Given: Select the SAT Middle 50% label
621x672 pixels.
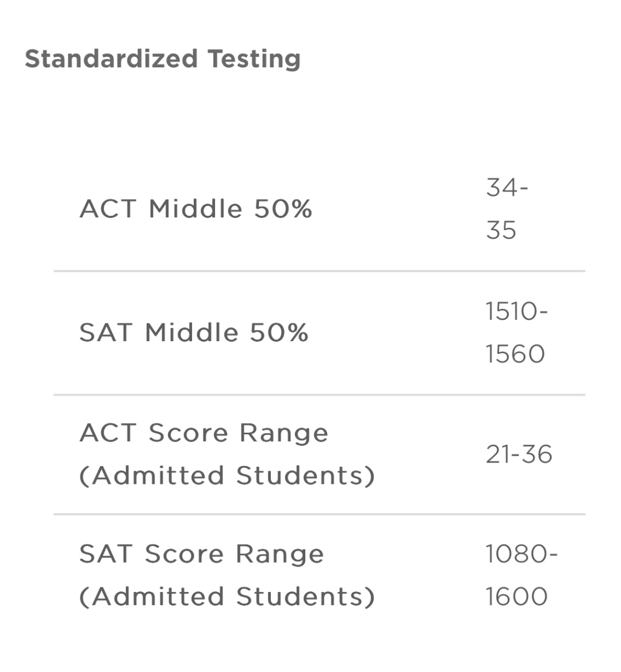Looking at the screenshot, I should pyautogui.click(x=194, y=333).
